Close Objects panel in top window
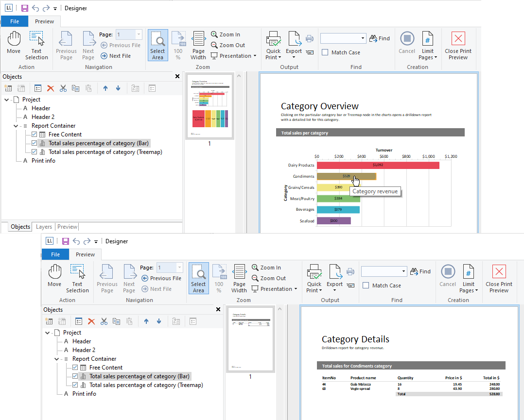524x420 pixels. 177,76
